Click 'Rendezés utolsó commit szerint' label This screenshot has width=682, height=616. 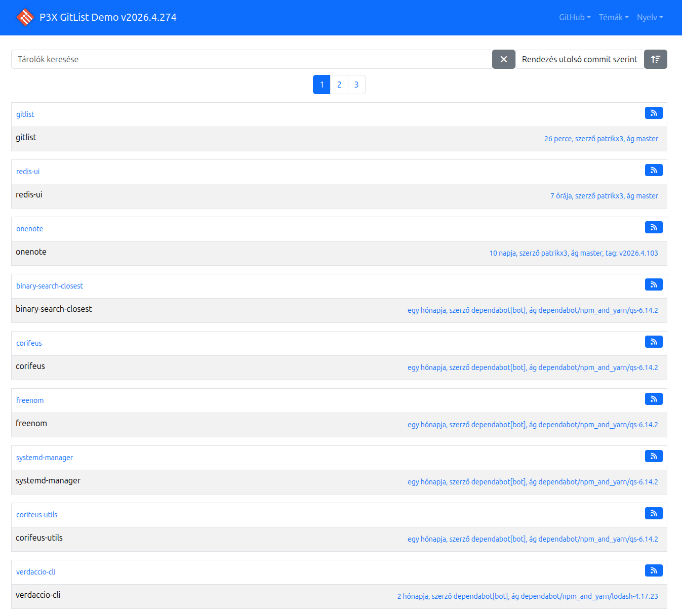pos(580,59)
